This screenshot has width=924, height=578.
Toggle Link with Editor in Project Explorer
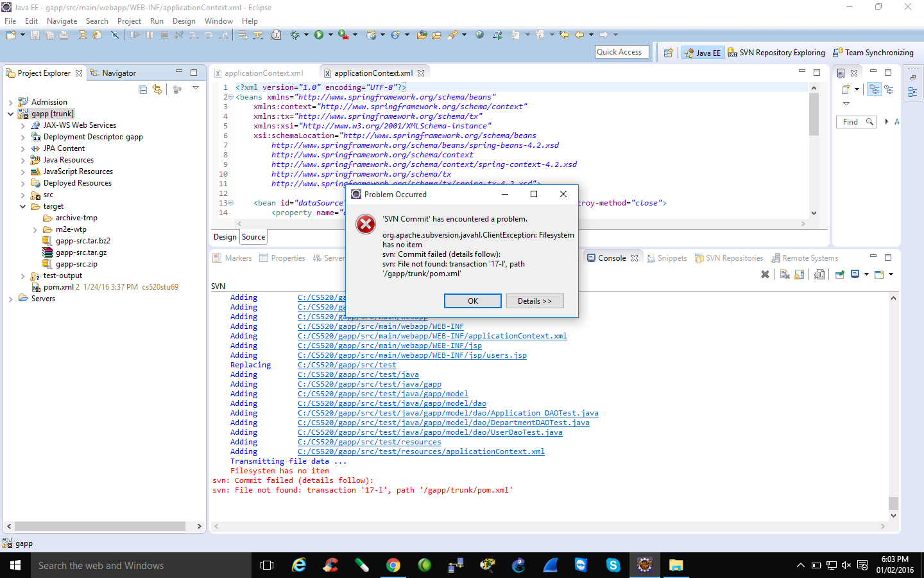[157, 89]
